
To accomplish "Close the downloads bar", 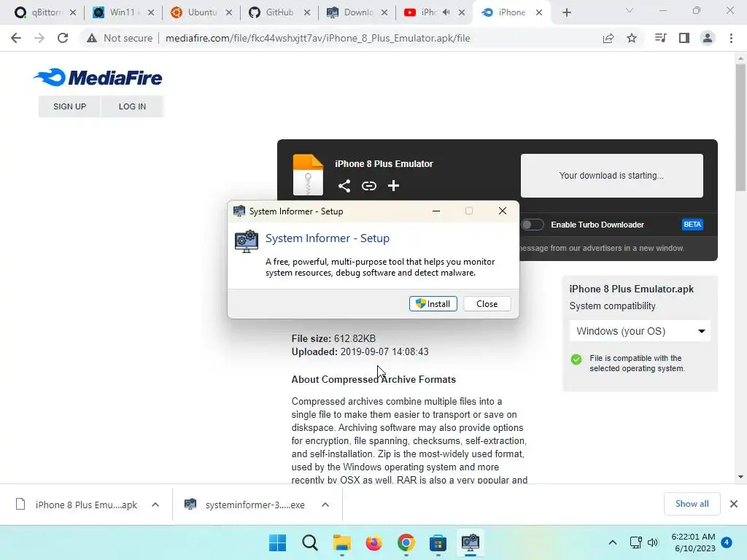I will (x=734, y=504).
